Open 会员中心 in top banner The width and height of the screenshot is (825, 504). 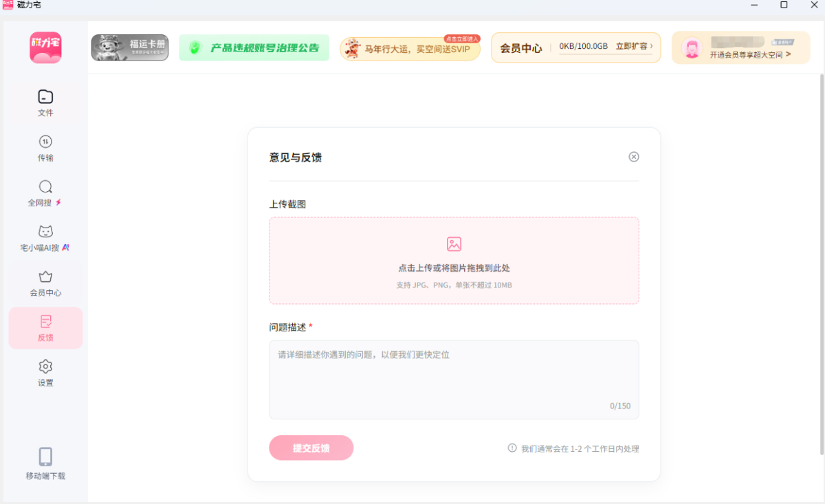[x=521, y=48]
